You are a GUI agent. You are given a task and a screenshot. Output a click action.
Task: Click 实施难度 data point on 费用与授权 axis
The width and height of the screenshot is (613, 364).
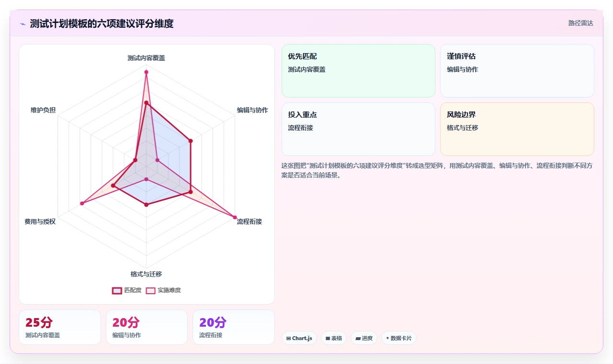pos(82,204)
